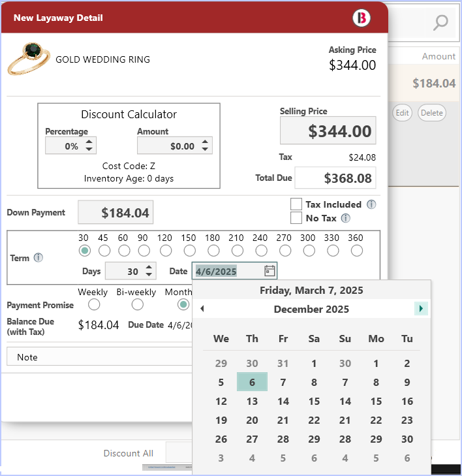Choose Monthly payment promise

tap(183, 304)
